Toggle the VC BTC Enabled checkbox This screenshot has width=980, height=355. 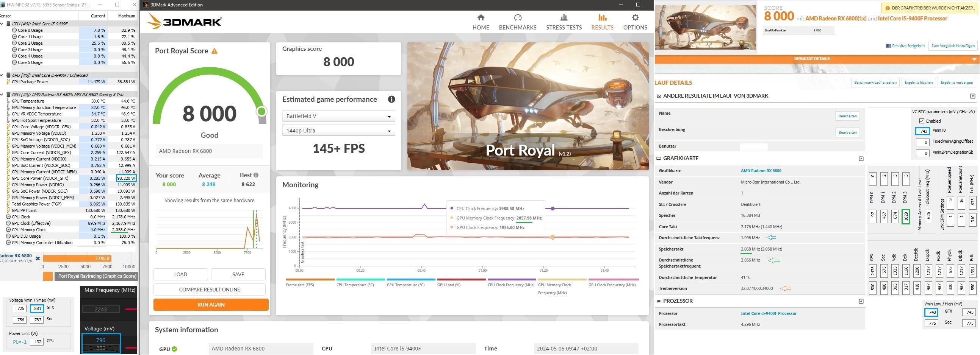(921, 121)
